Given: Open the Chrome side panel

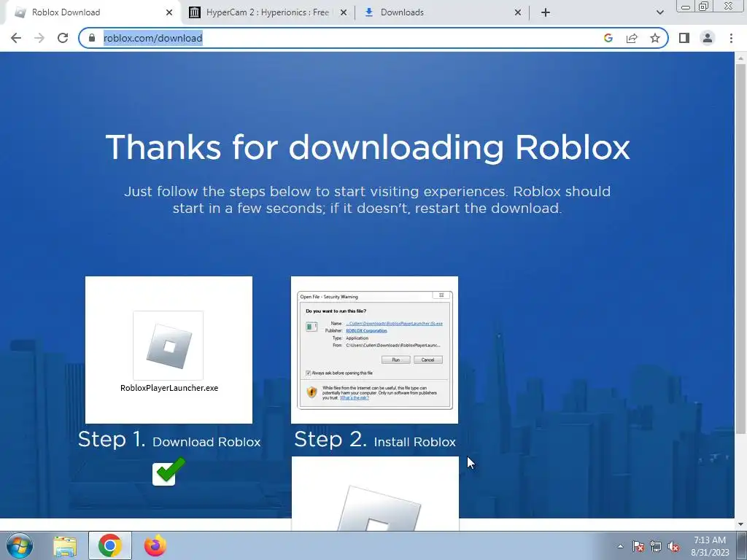Looking at the screenshot, I should pyautogui.click(x=684, y=38).
